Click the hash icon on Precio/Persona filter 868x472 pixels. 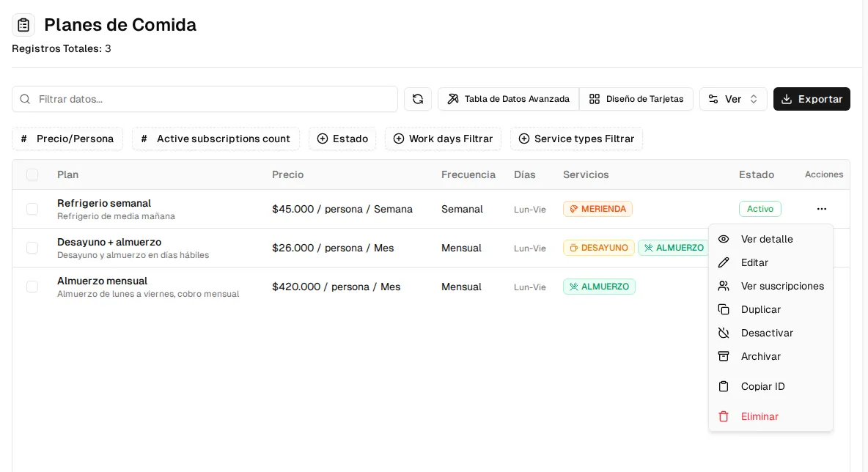click(23, 139)
